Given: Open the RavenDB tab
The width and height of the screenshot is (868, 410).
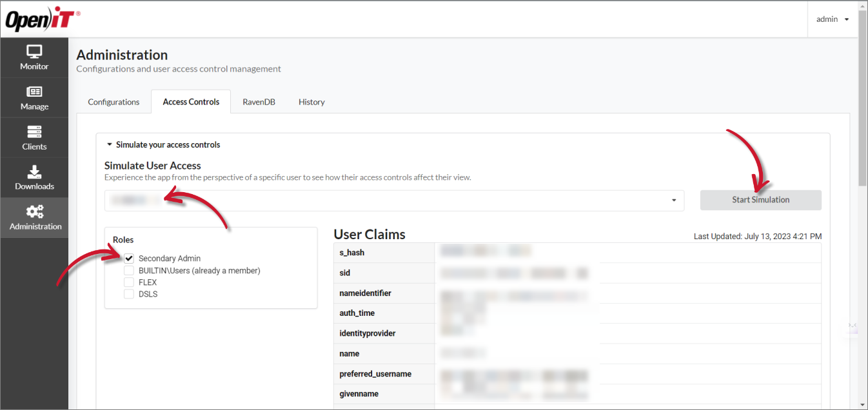Looking at the screenshot, I should coord(259,101).
